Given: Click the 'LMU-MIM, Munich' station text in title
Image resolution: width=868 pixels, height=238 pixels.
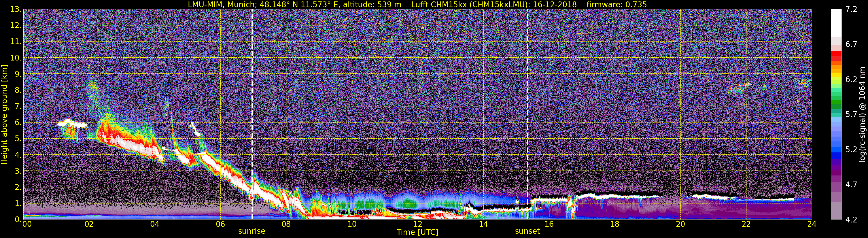Looking at the screenshot, I should coord(222,4).
